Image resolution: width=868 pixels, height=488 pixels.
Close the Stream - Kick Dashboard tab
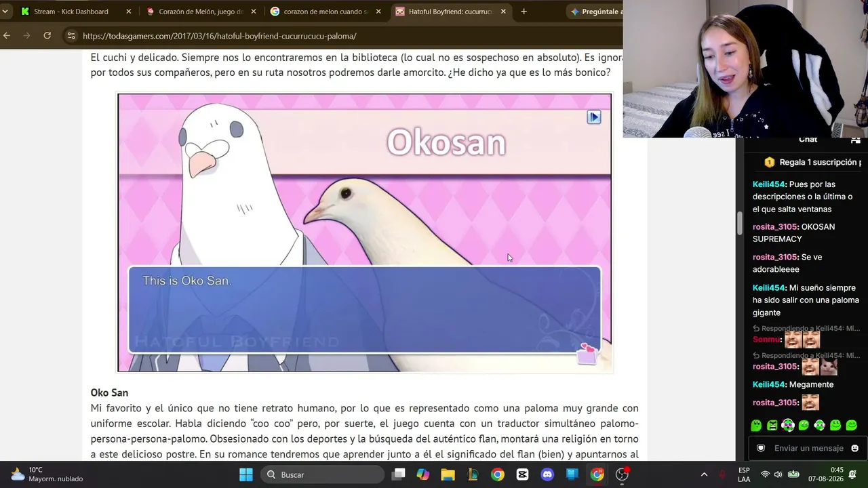tap(129, 12)
